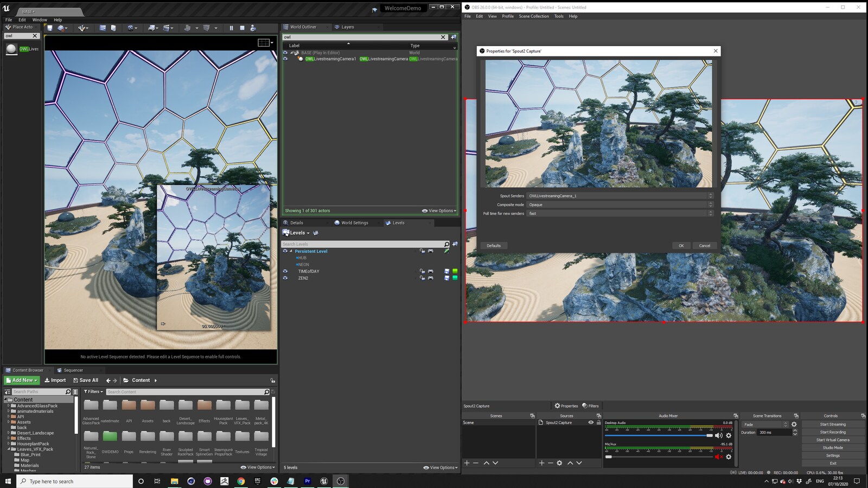Screen dimensions: 868x488
Task: Save current level in Unreal toolbar
Action: [x=50, y=28]
